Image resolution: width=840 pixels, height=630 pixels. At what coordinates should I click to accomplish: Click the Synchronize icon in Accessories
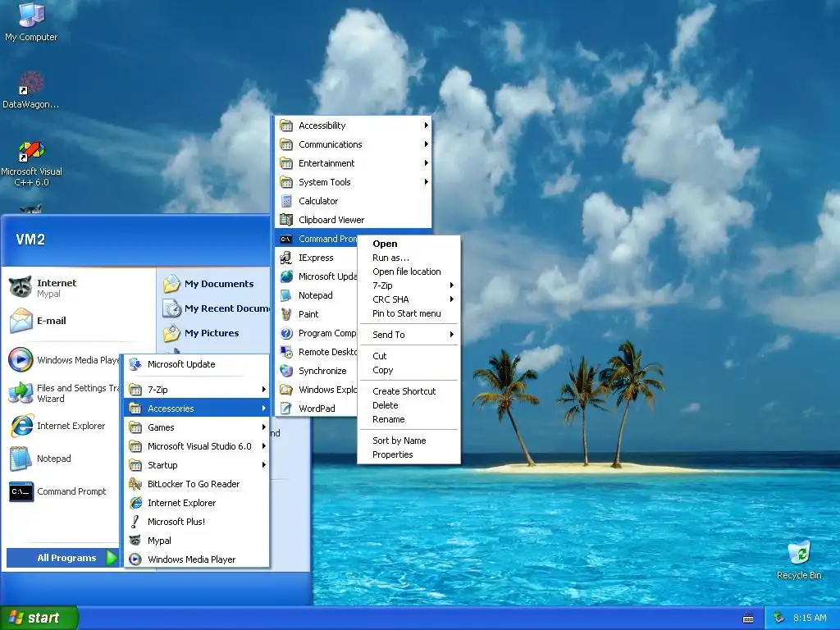coord(286,371)
